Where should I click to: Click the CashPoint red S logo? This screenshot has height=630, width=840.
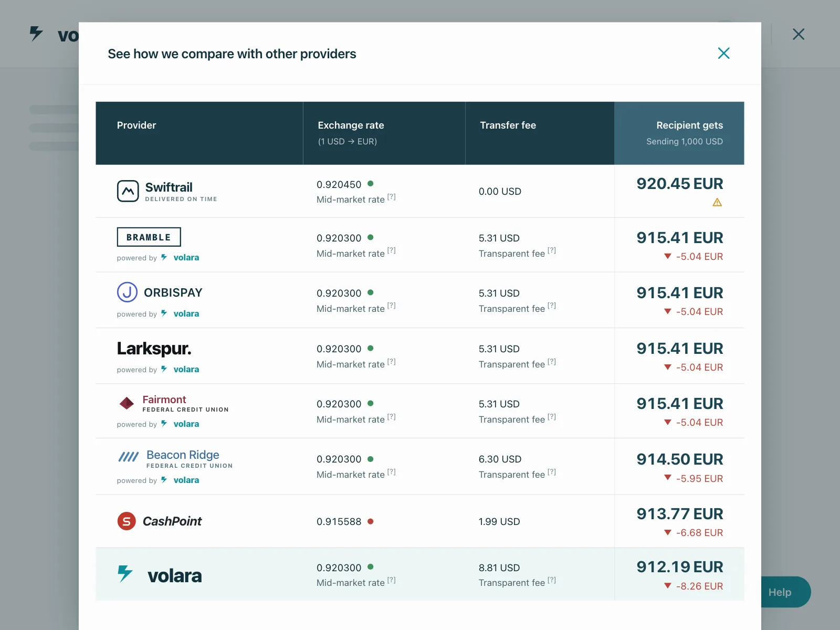click(x=126, y=521)
